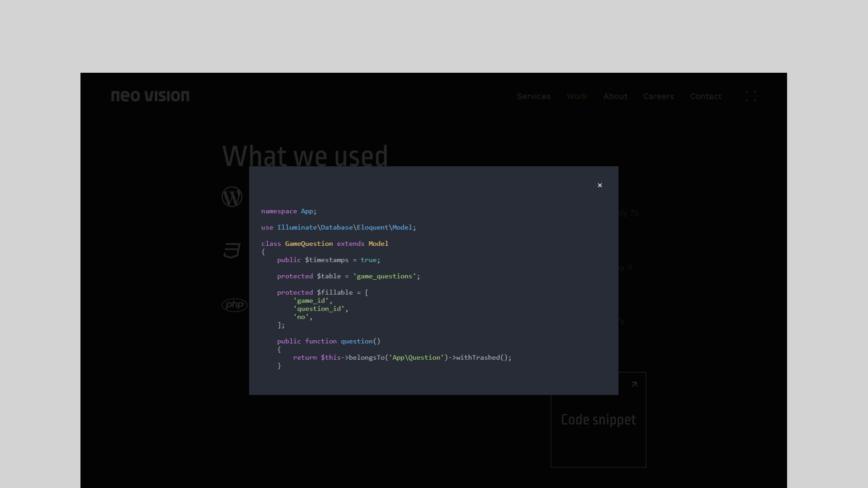Click the WordPress logo icon
Viewport: 868px width, 488px height.
pyautogui.click(x=232, y=197)
